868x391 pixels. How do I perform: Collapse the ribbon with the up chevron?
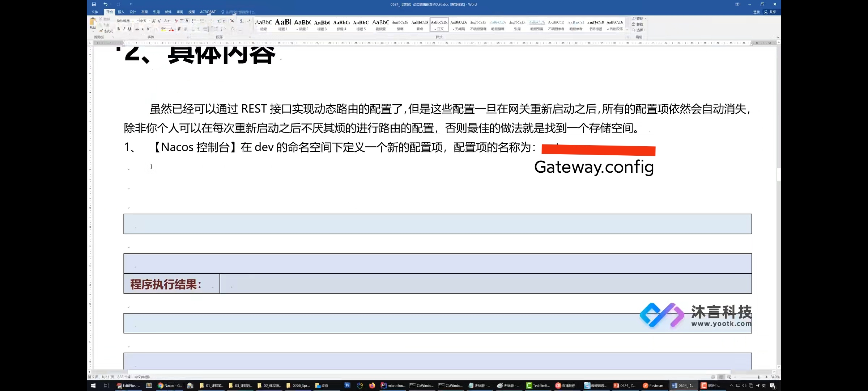(778, 37)
